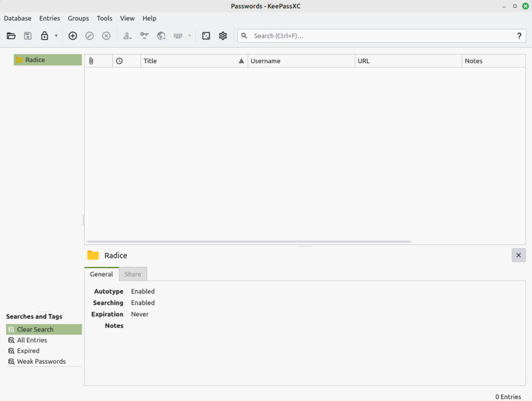Expand the lock database dropdown arrow
This screenshot has width=532, height=401.
pyautogui.click(x=56, y=36)
